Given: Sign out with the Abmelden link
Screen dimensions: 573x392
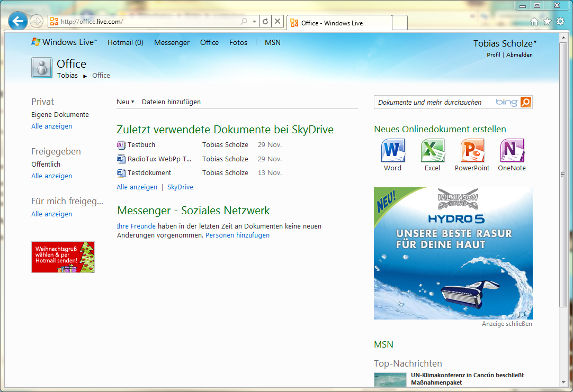Looking at the screenshot, I should tap(520, 54).
